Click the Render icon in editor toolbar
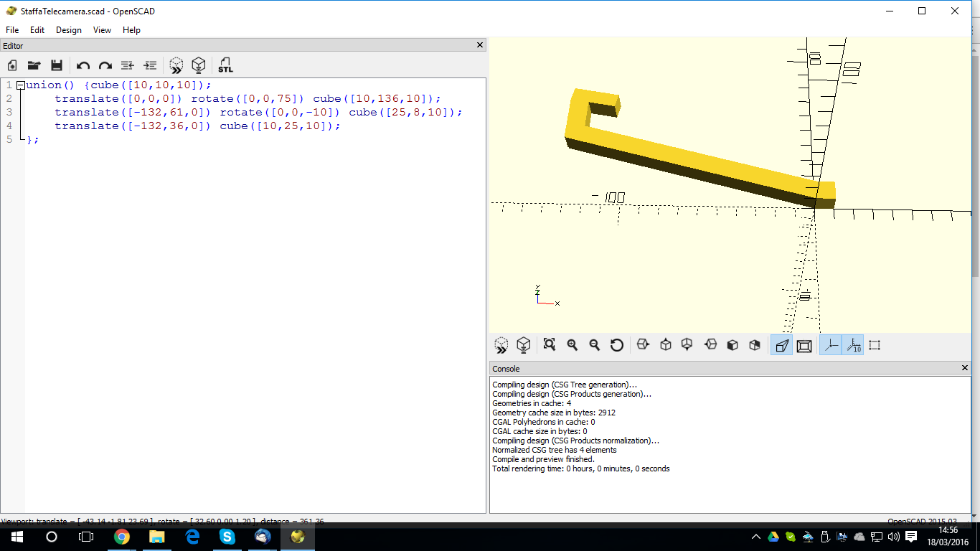The width and height of the screenshot is (980, 551). click(x=199, y=65)
